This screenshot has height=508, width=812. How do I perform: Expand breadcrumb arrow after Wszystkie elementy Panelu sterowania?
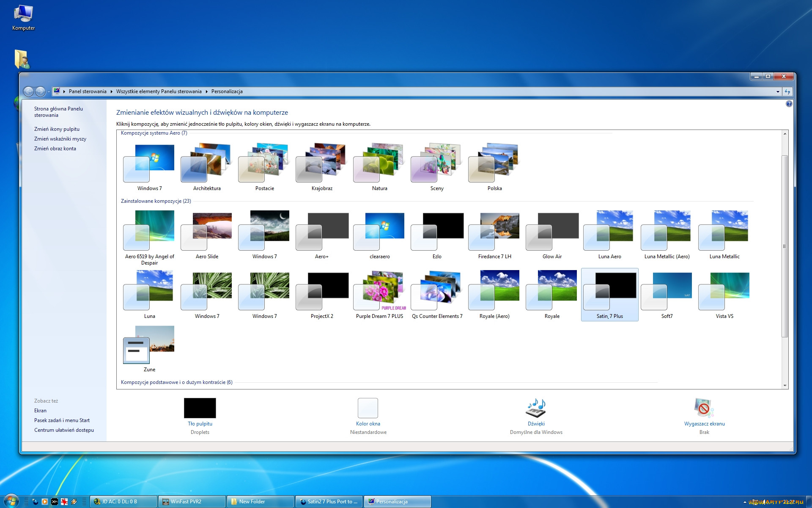(x=206, y=91)
